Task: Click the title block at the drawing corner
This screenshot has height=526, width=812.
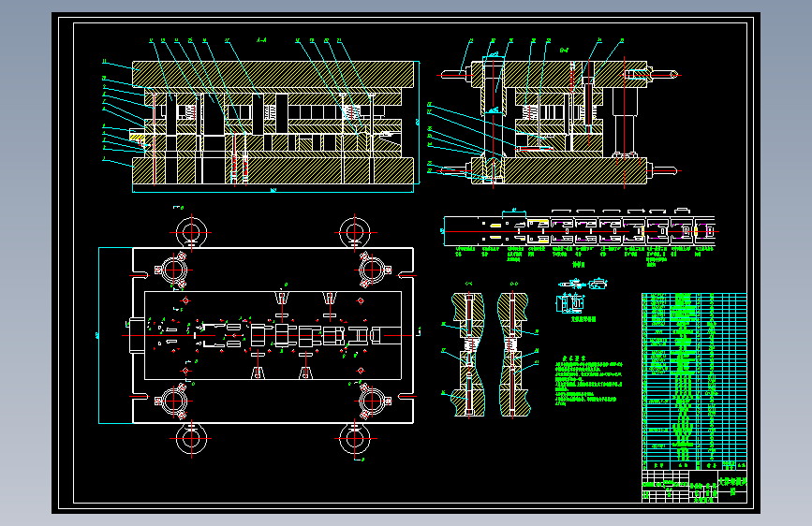Action: click(x=694, y=487)
